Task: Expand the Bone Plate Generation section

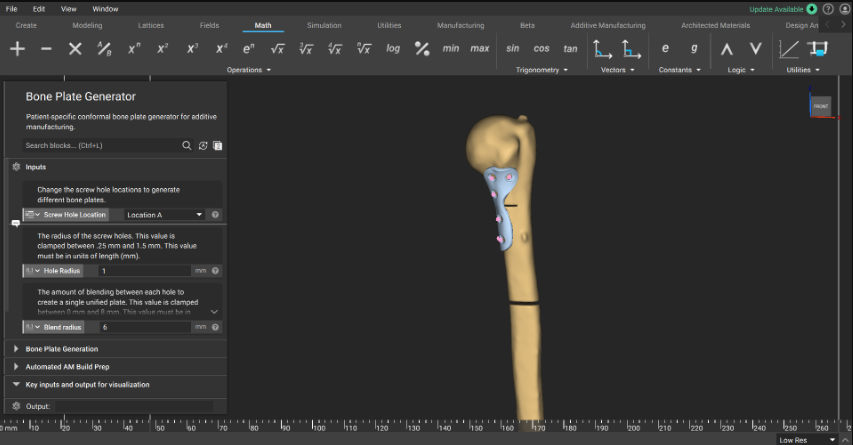Action: coord(62,349)
